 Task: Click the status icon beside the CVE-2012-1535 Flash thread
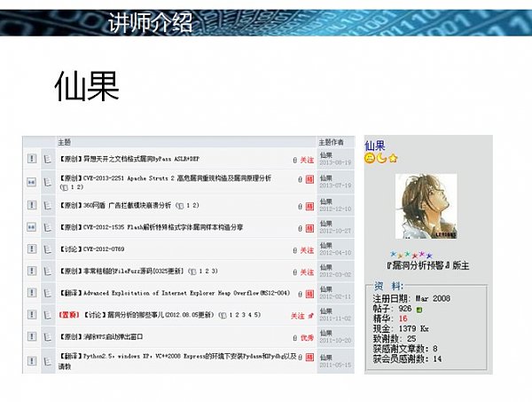(32, 227)
